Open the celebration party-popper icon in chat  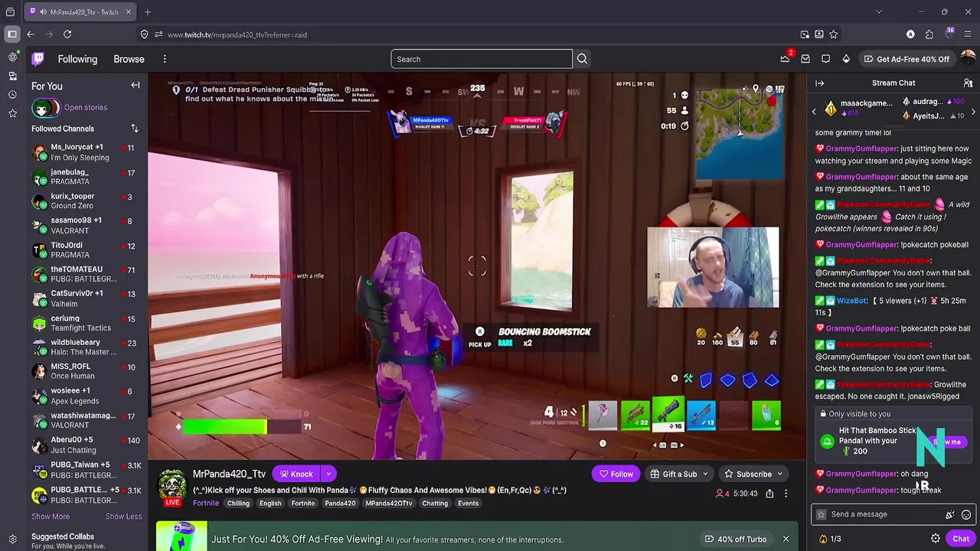(x=950, y=514)
